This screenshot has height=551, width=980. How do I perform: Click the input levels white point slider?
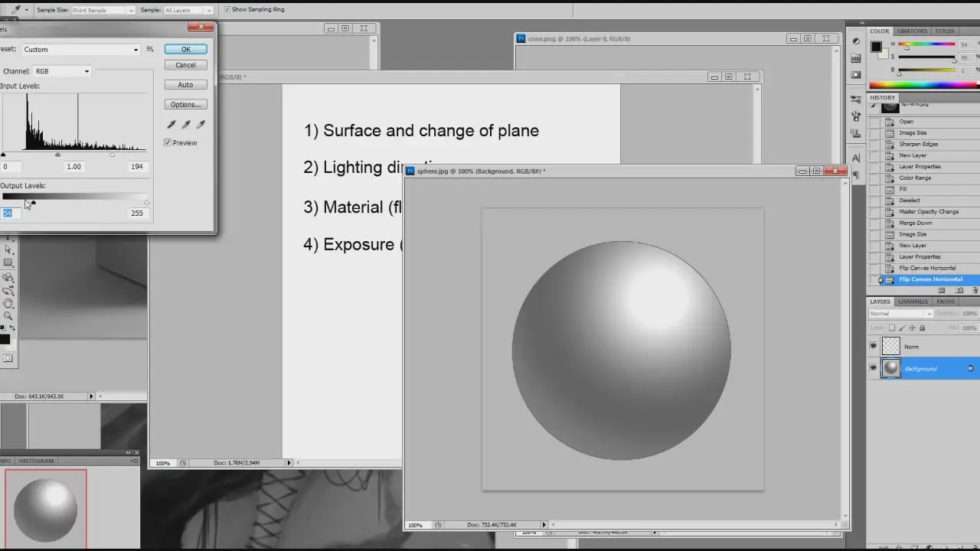112,155
